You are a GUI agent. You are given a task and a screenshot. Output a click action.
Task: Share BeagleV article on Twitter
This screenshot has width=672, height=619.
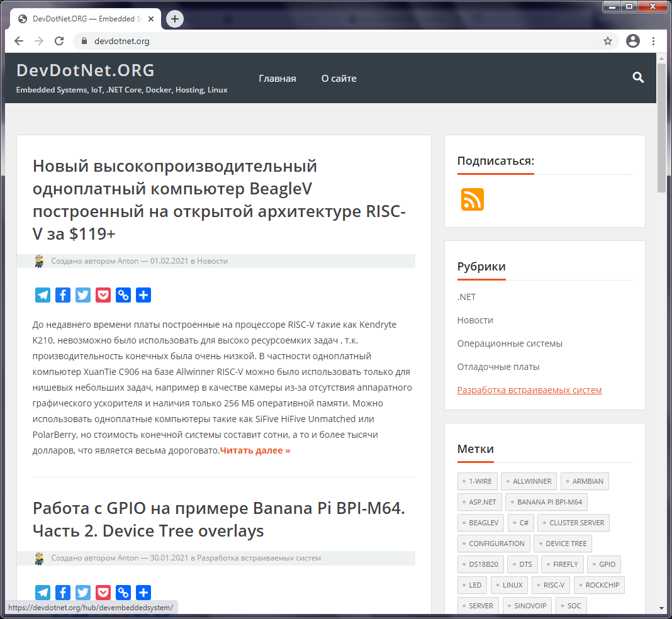(x=83, y=295)
